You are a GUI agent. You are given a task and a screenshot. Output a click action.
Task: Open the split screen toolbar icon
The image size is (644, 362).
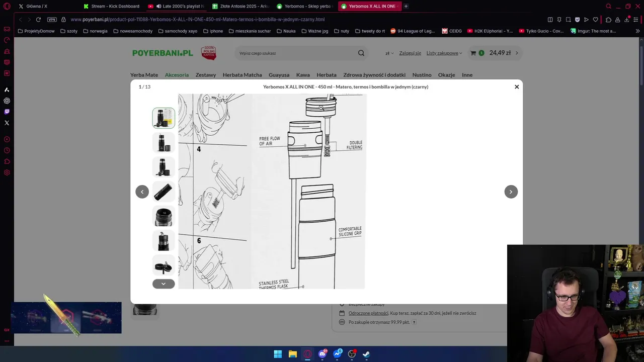point(550,20)
